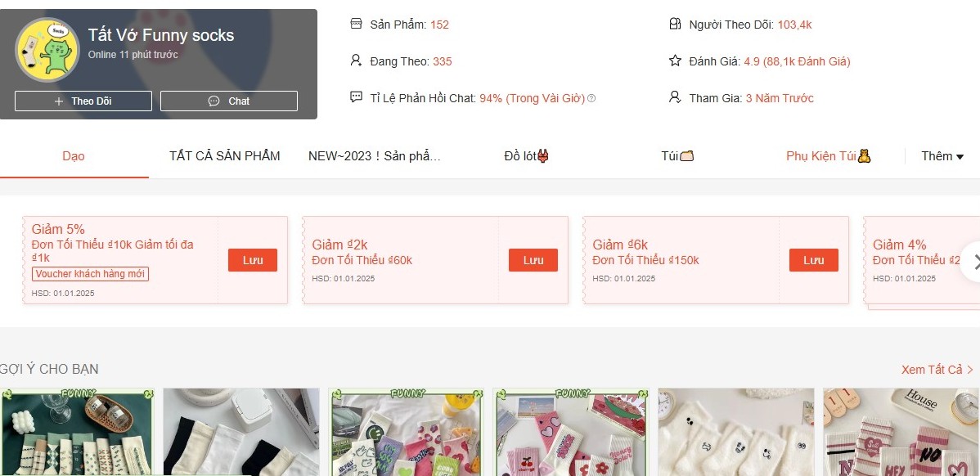
Task: Click the following person icon beside Đang Theo
Action: coord(356,61)
